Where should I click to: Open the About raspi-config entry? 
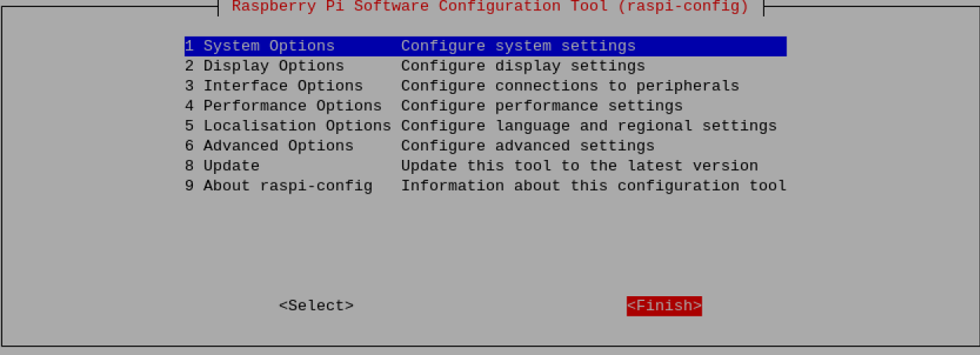[x=288, y=186]
